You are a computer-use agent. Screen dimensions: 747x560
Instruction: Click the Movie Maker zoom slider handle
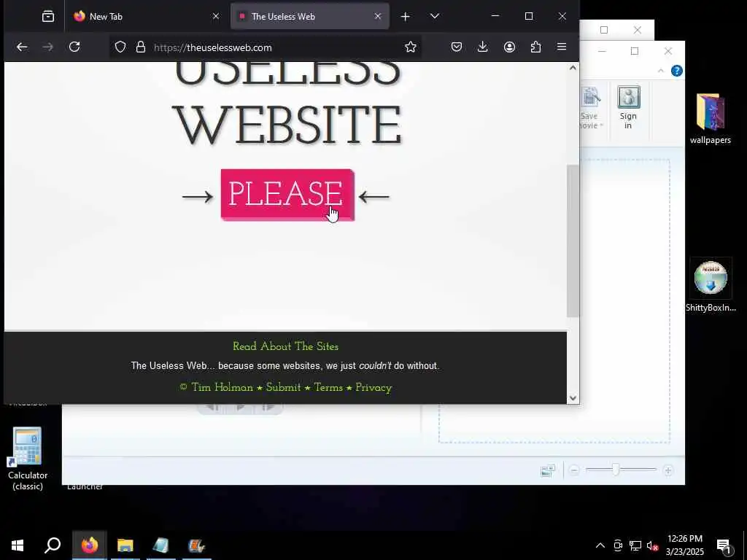(x=616, y=470)
